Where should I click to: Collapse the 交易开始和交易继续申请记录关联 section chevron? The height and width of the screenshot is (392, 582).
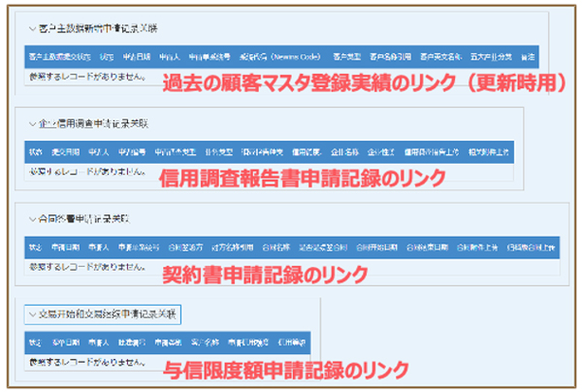33,314
